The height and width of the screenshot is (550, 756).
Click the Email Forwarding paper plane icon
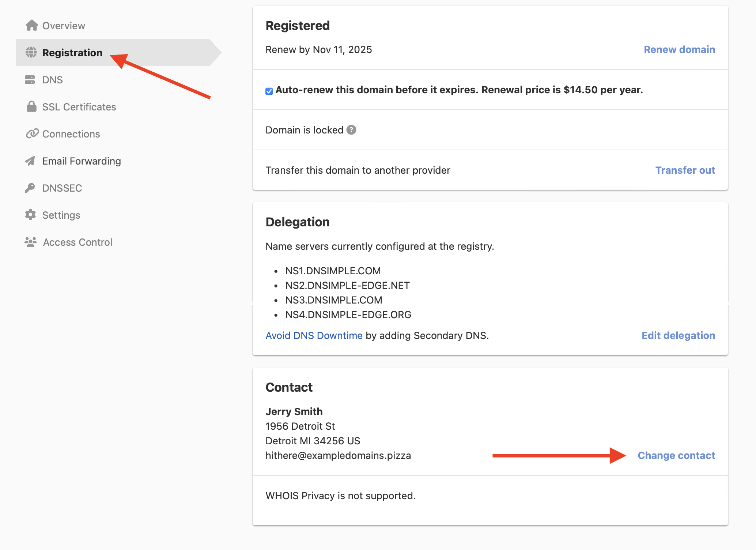[31, 161]
